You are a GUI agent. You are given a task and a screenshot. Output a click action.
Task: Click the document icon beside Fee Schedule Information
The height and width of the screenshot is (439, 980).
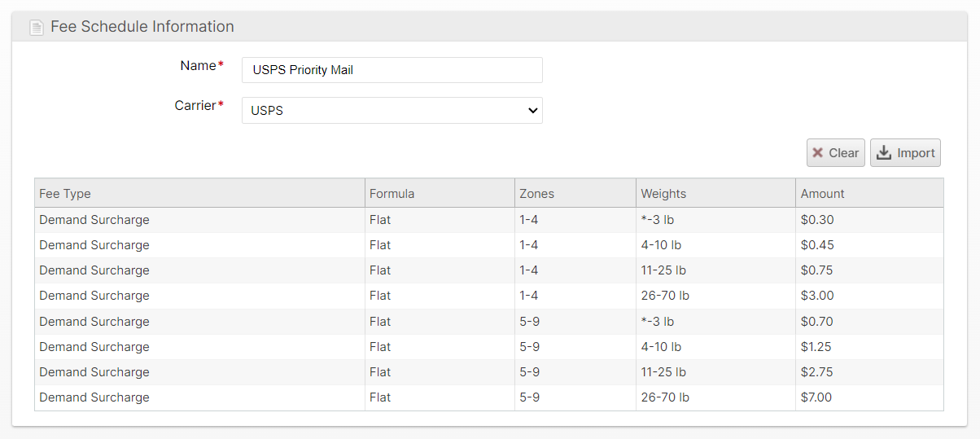tap(36, 28)
